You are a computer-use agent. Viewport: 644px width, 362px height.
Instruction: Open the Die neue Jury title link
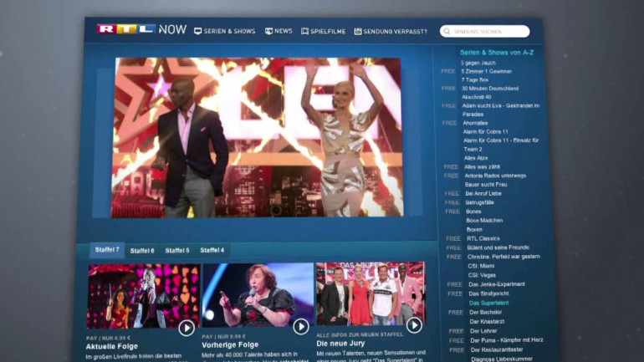point(340,344)
